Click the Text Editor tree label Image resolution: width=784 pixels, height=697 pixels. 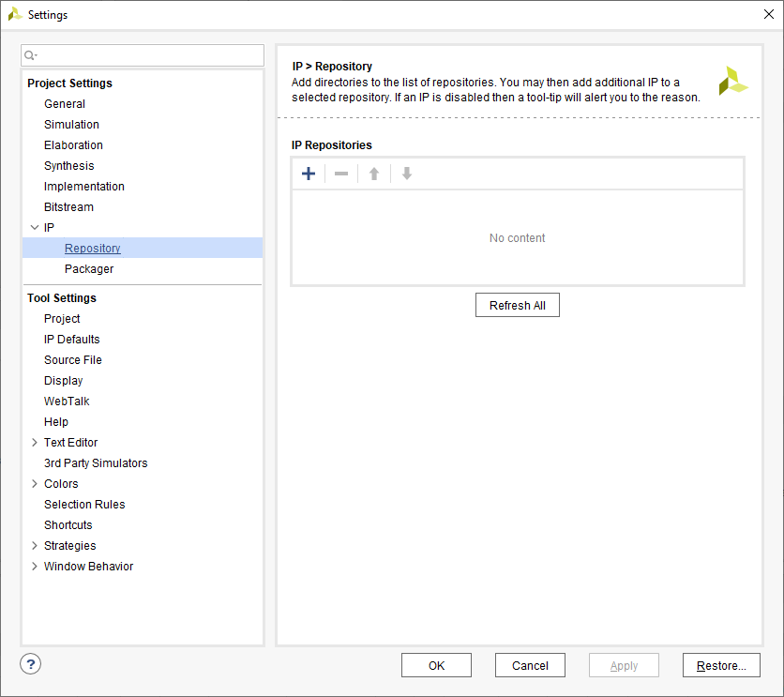[70, 443]
